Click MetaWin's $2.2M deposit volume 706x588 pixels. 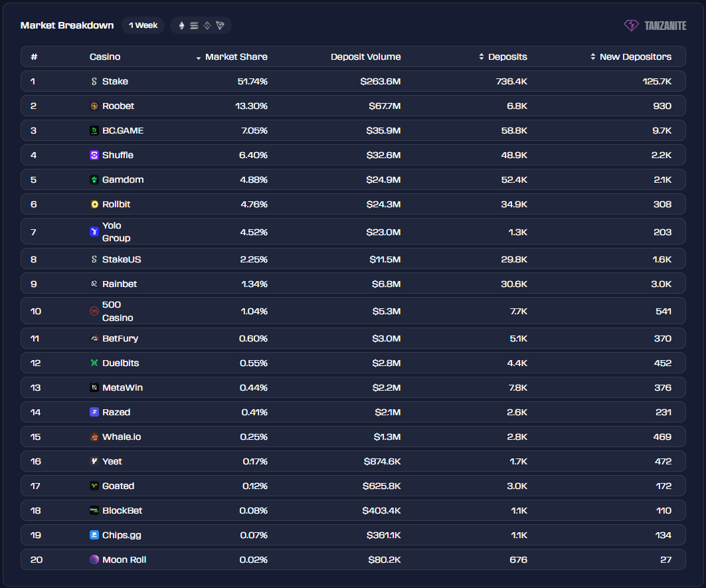click(387, 387)
